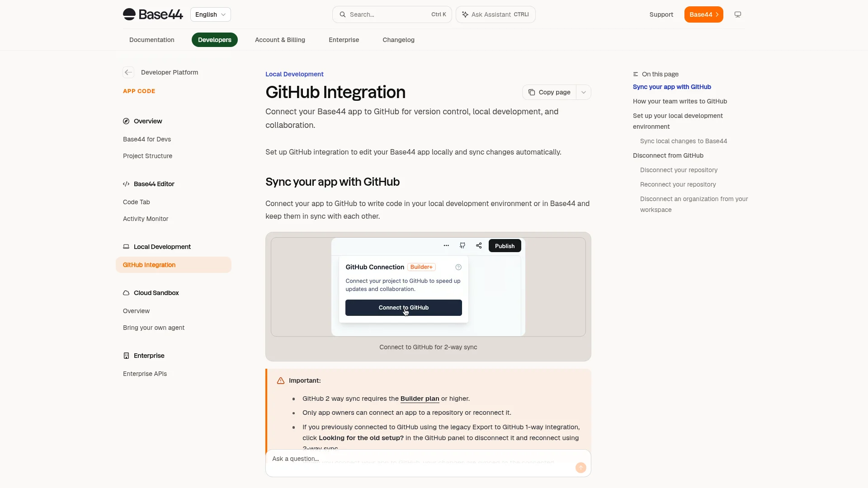Click the Publish button in screenshot
868x488 pixels.
(505, 246)
